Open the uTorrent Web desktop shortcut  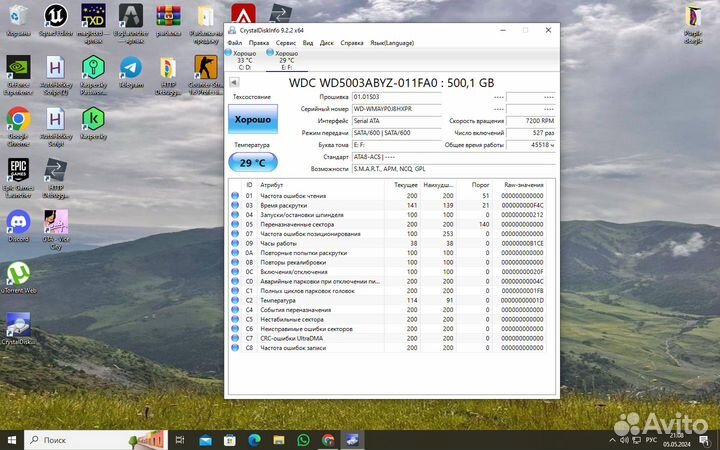(x=18, y=274)
